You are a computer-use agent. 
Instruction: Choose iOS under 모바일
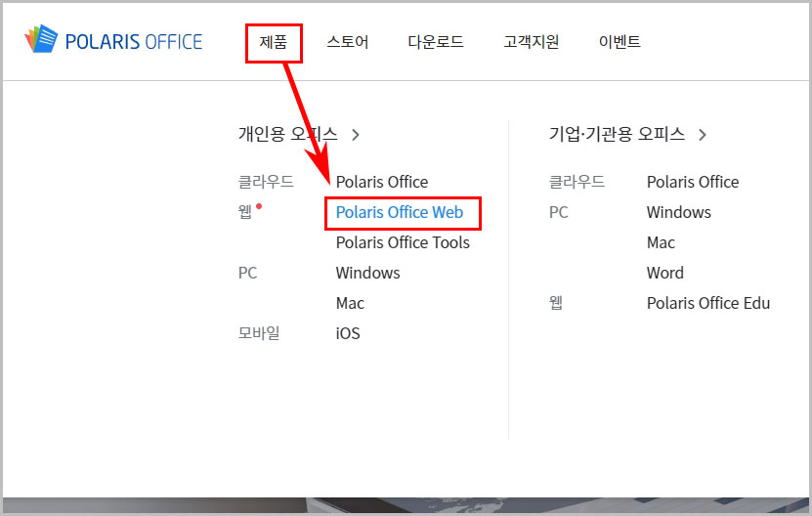tap(348, 333)
